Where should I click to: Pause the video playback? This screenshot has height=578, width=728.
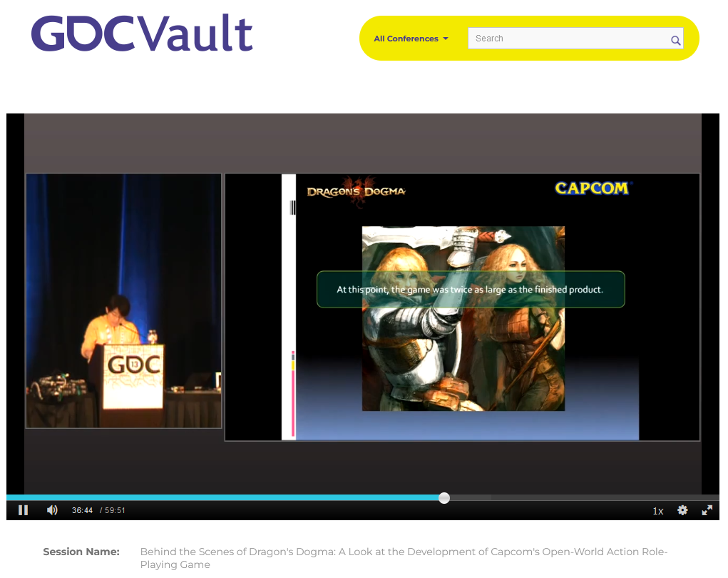pos(24,510)
